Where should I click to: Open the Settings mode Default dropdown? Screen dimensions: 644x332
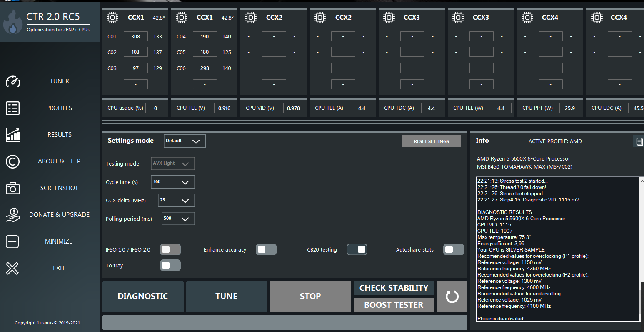coord(185,141)
